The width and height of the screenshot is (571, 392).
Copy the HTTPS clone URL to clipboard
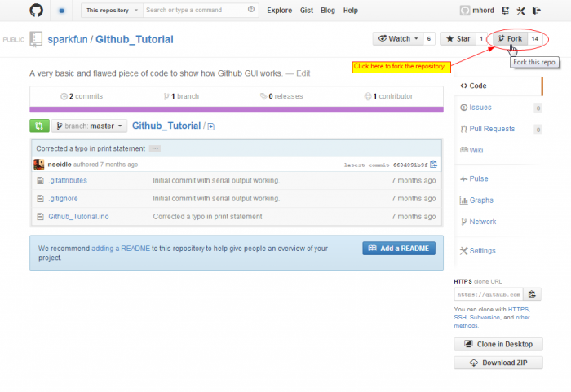coord(532,294)
